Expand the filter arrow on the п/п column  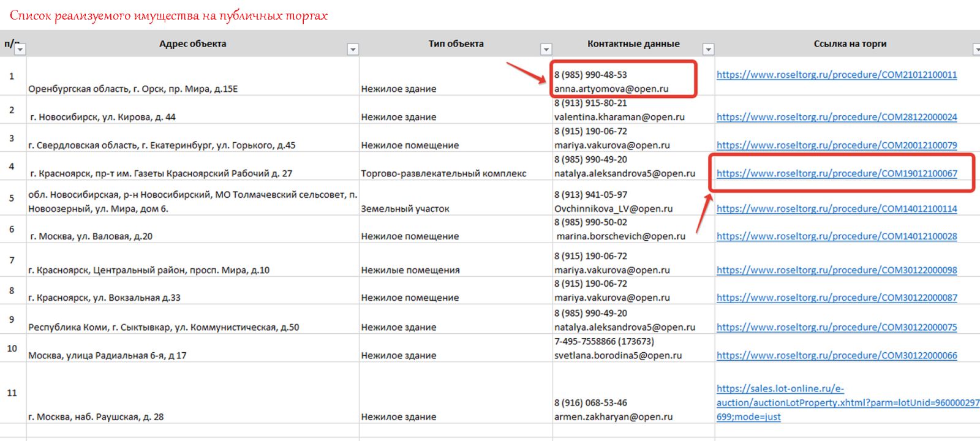pos(20,50)
